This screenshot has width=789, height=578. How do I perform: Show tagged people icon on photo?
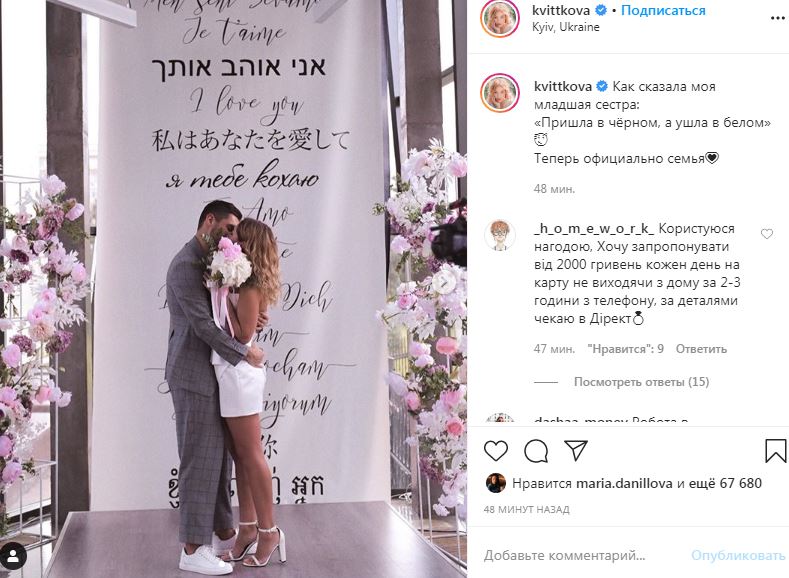[x=13, y=556]
